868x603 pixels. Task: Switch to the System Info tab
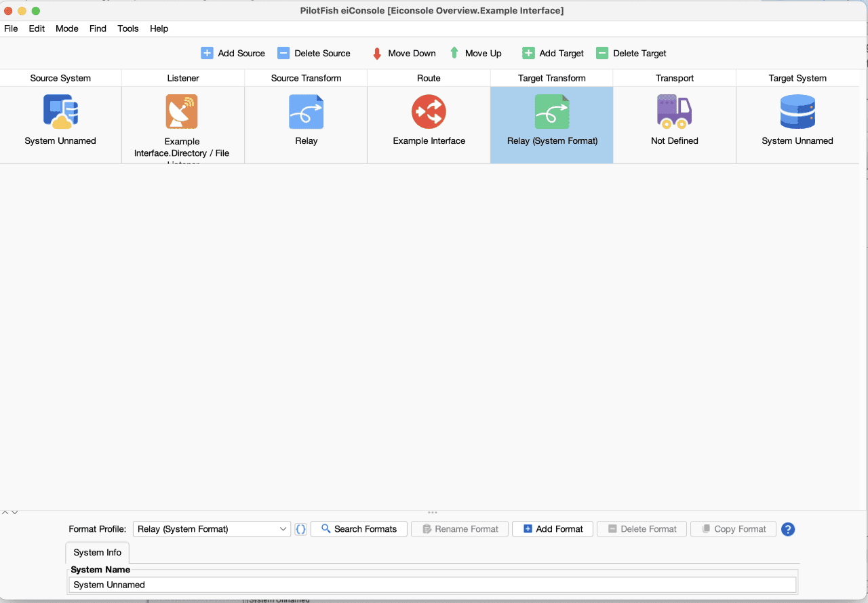click(x=98, y=552)
